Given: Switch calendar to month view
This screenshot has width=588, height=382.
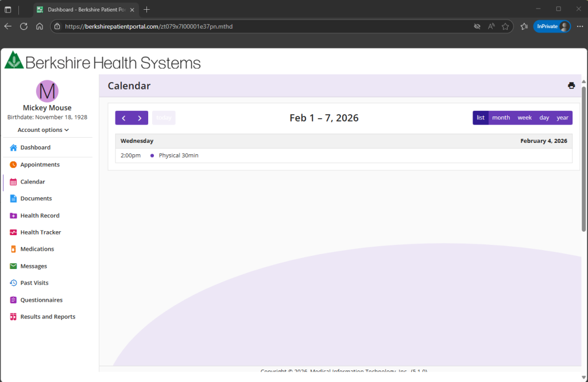Looking at the screenshot, I should coord(501,118).
